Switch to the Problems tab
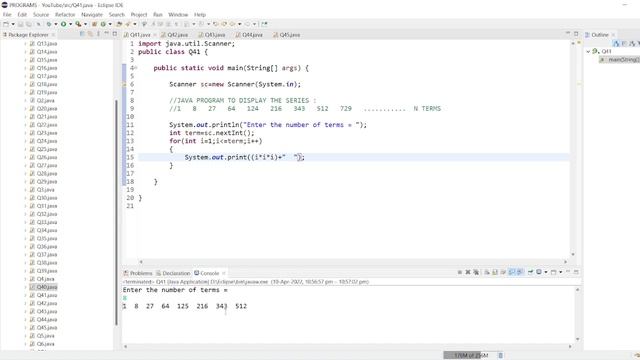The width and height of the screenshot is (640, 360). click(x=138, y=273)
